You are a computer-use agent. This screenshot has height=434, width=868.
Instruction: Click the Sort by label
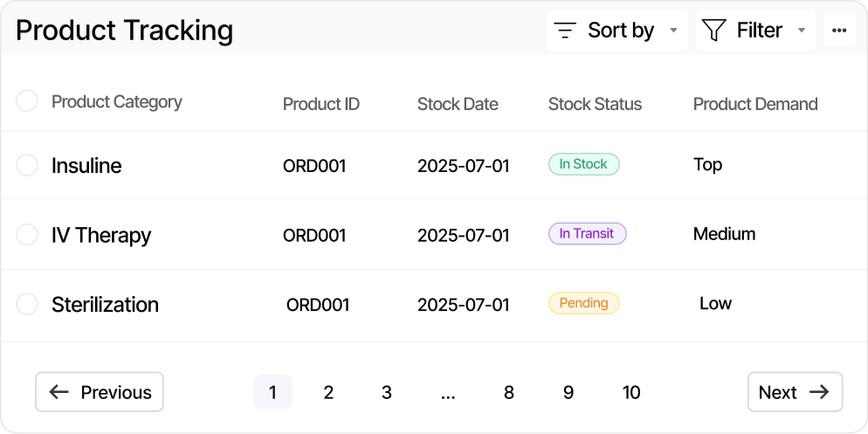pyautogui.click(x=621, y=30)
